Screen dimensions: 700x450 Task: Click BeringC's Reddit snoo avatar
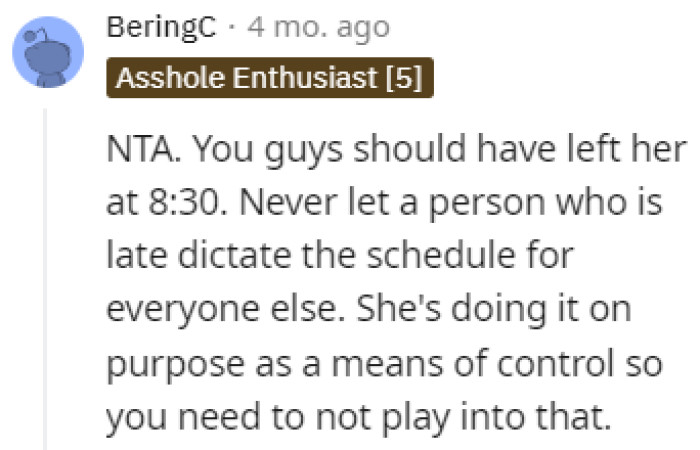46,51
